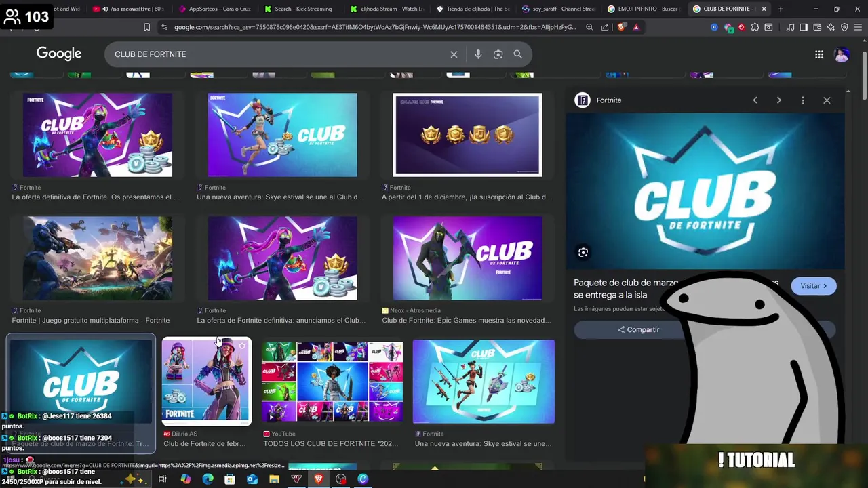Viewport: 868px width, 488px height.
Task: View site information for google.com
Action: point(164,27)
